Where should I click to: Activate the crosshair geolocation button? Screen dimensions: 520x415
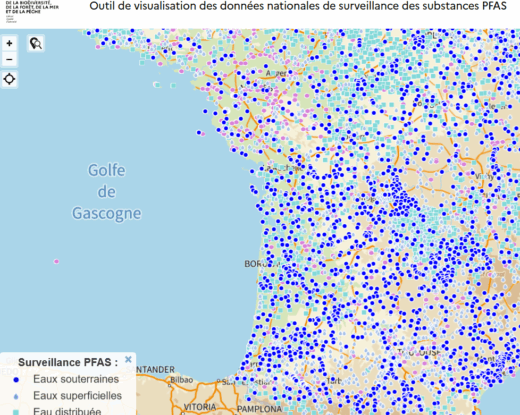coord(9,79)
